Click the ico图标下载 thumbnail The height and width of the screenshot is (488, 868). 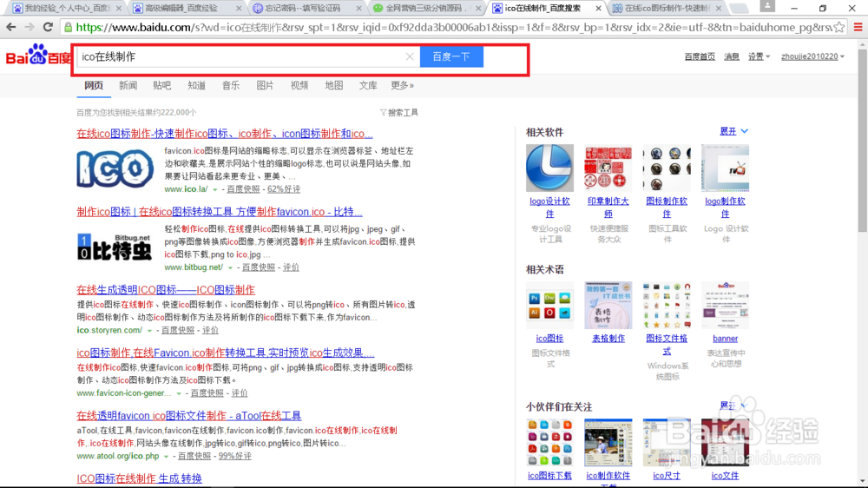point(549,443)
